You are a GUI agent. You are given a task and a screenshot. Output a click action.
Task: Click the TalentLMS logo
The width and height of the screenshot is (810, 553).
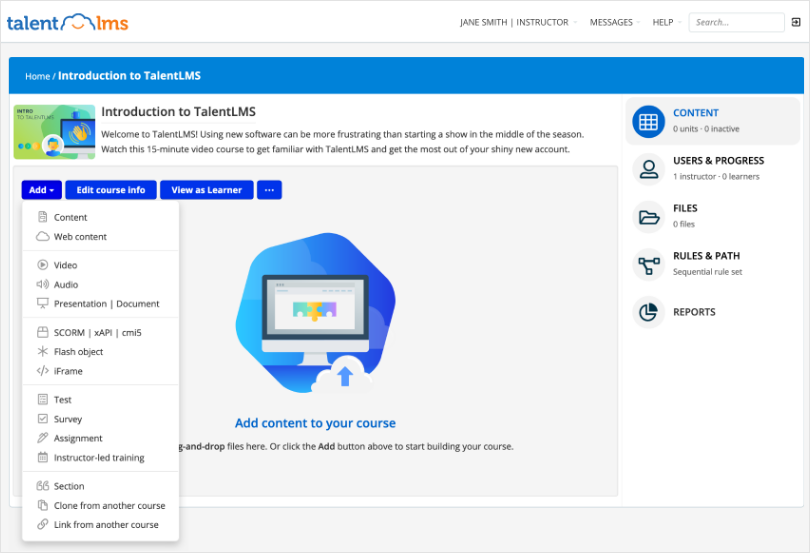(x=68, y=22)
